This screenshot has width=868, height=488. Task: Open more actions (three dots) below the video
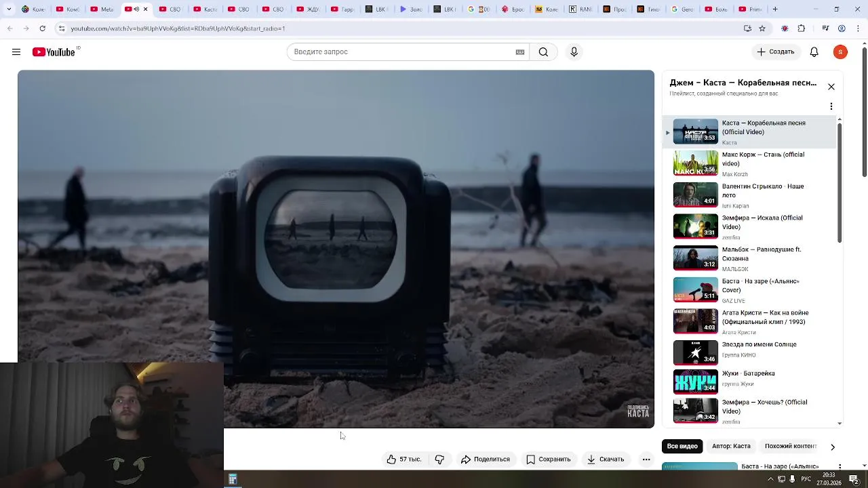[646, 460]
